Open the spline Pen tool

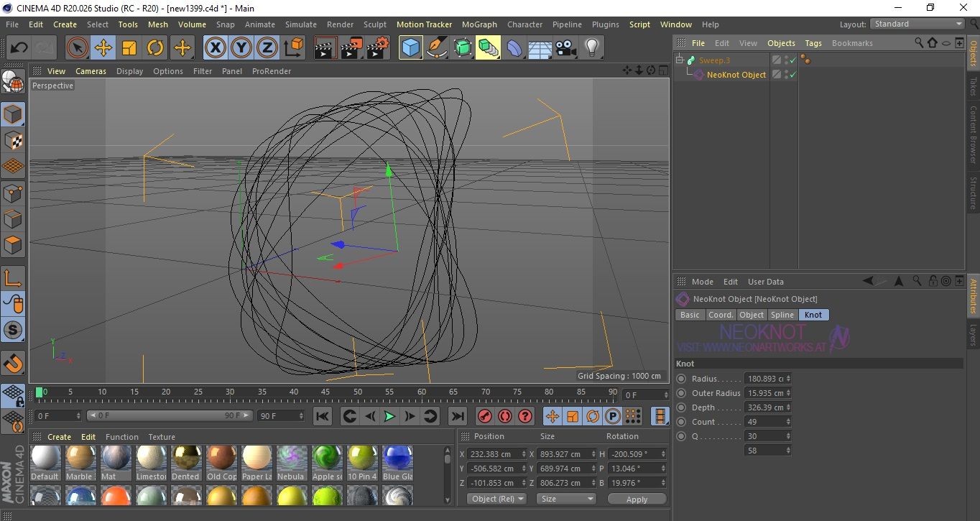(x=437, y=48)
